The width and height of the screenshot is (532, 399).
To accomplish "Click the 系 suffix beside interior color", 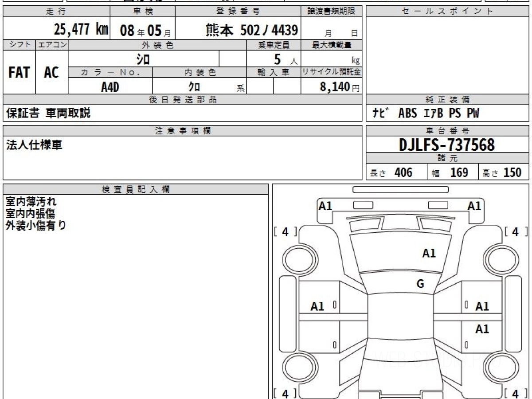I will point(241,88).
